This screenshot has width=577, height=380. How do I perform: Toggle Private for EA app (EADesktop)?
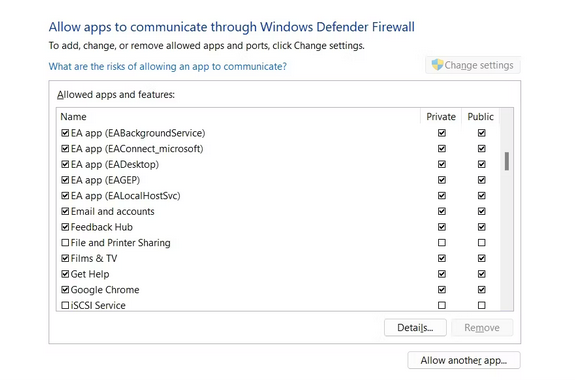(x=442, y=164)
